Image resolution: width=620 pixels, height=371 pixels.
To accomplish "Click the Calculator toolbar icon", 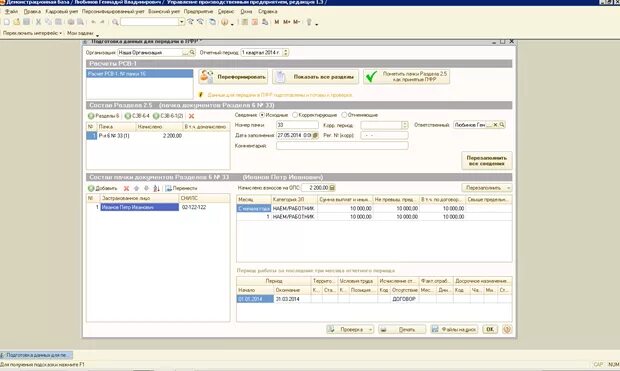I will click(245, 22).
